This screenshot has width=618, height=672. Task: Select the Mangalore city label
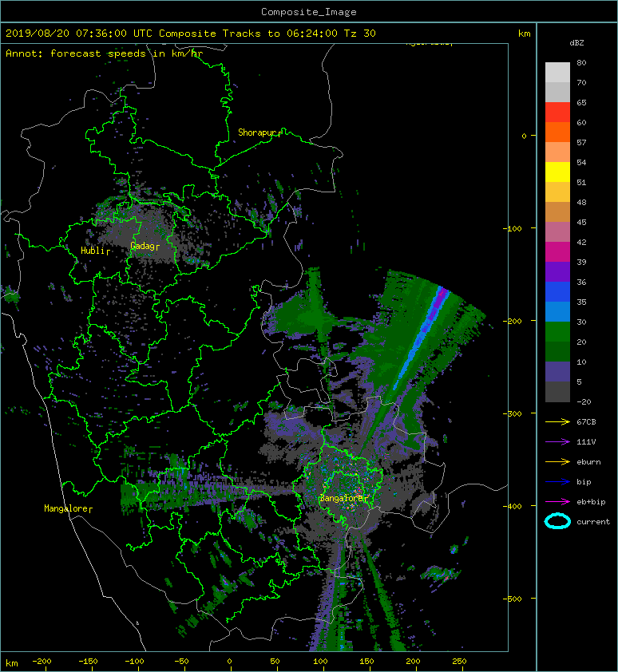point(65,508)
